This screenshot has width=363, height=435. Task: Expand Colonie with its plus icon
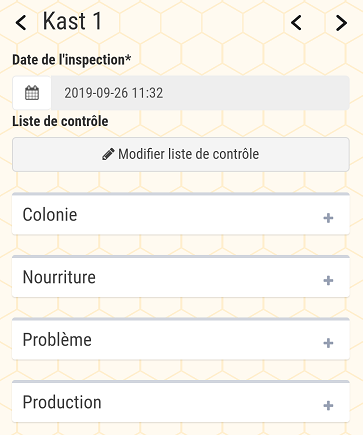tap(328, 218)
